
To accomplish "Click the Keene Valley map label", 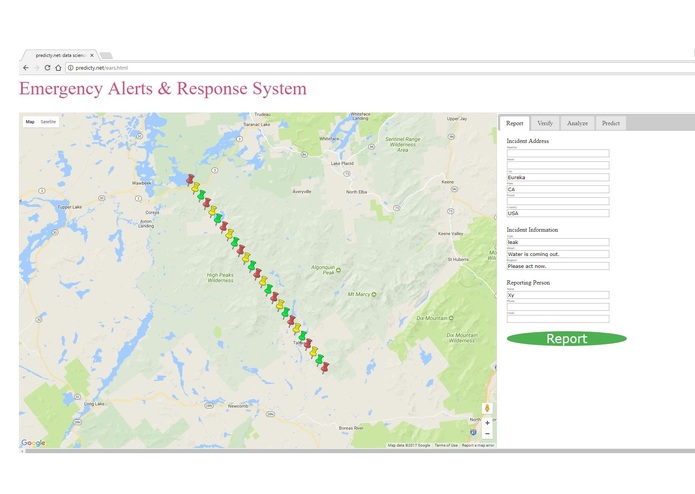I will (450, 233).
